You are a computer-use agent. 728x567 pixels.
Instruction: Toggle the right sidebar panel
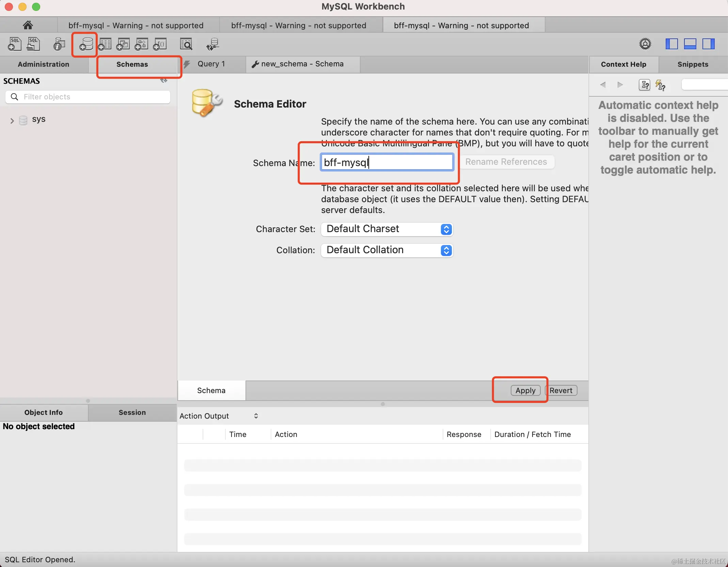point(709,44)
